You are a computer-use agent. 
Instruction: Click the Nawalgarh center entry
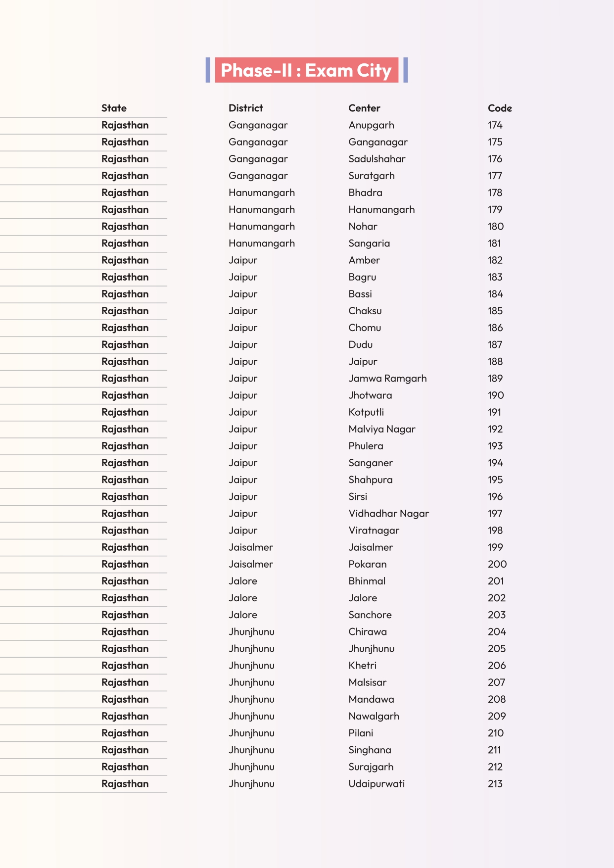(374, 716)
